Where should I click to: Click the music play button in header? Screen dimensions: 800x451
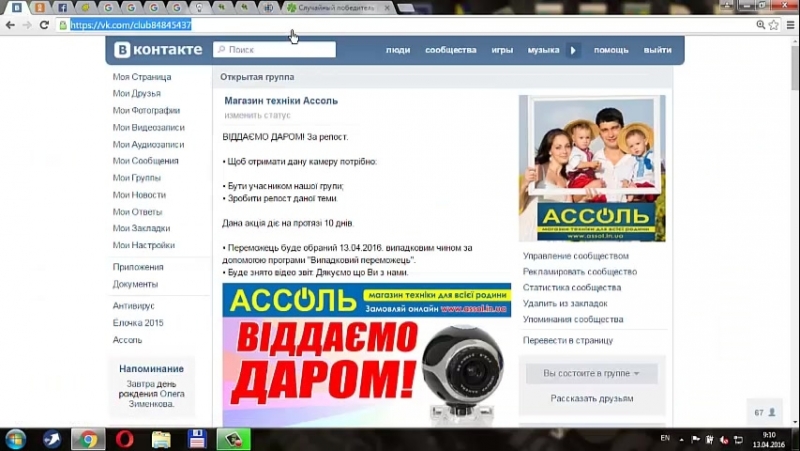pos(573,50)
